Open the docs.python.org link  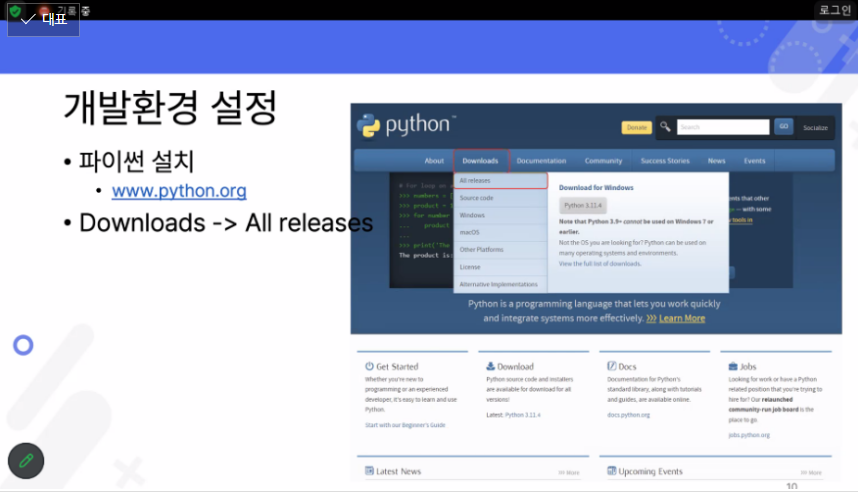pyautogui.click(x=628, y=415)
